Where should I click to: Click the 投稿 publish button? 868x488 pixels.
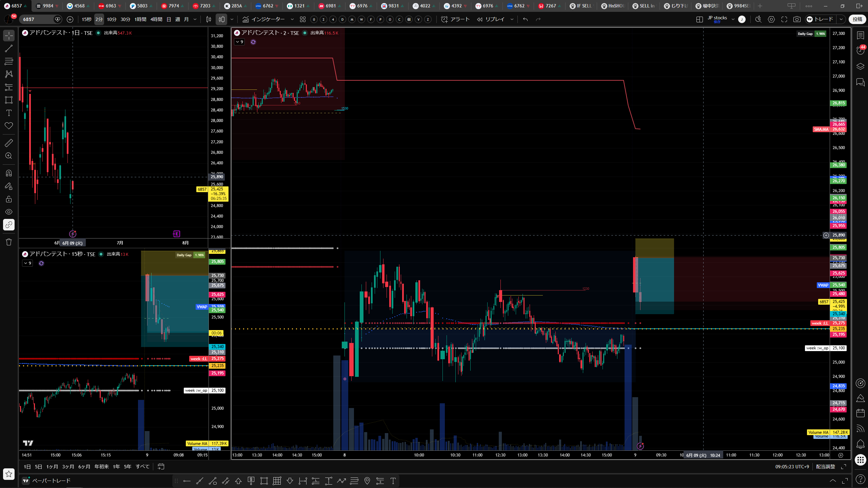click(857, 19)
